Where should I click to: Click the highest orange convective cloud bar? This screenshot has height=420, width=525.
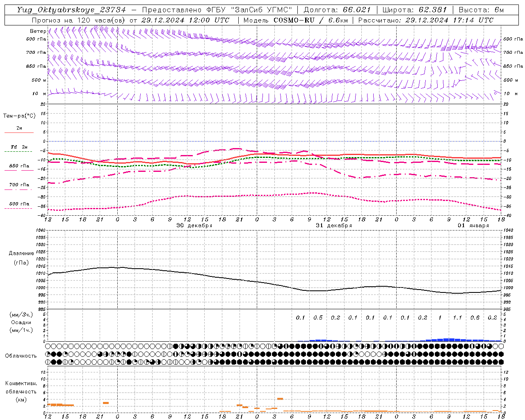[280, 399]
